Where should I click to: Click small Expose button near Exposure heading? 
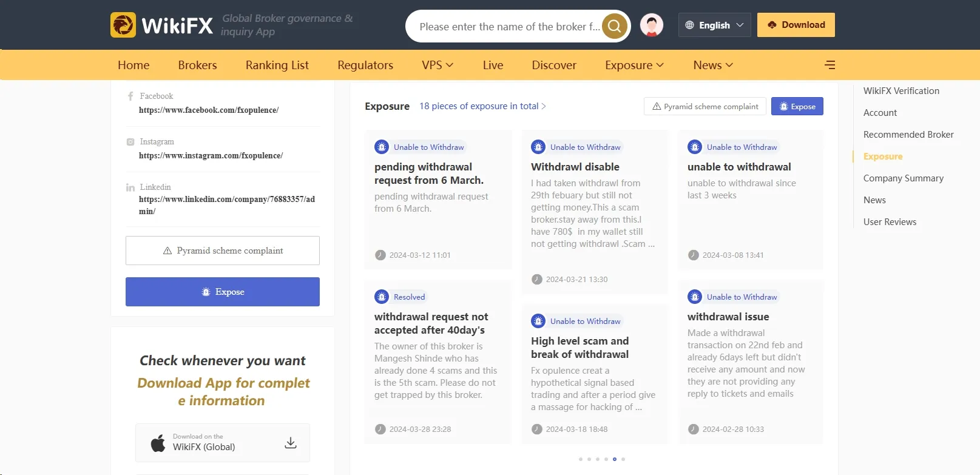(x=797, y=106)
